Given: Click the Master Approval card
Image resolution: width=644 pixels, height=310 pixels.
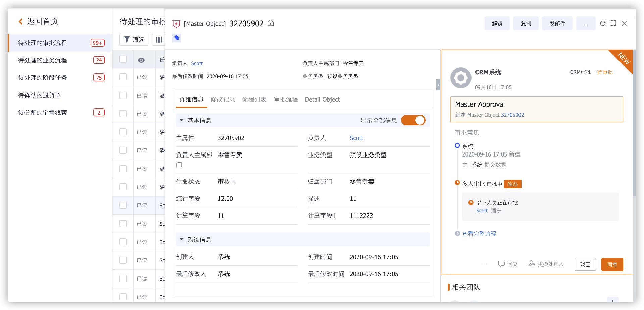Looking at the screenshot, I should tap(537, 109).
